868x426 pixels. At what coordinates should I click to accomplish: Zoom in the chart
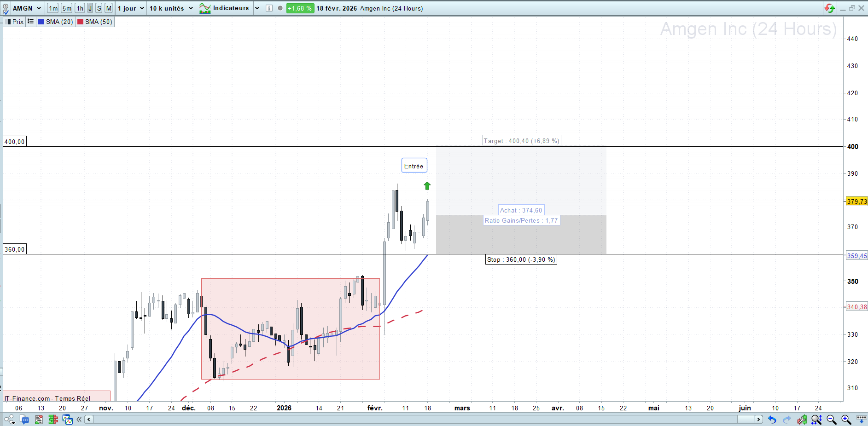click(x=846, y=420)
